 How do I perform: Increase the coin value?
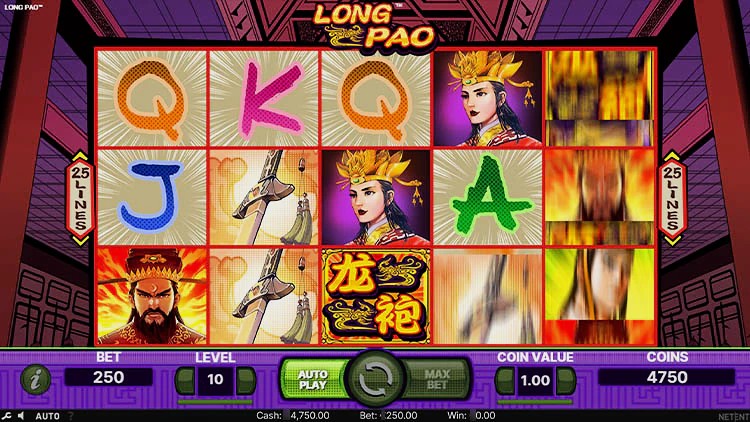(x=566, y=380)
